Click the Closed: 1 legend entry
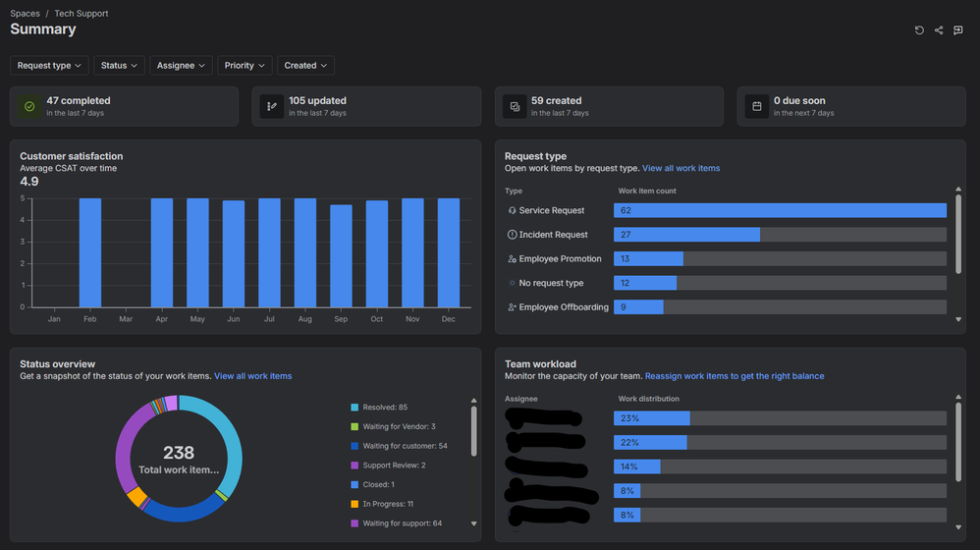The image size is (980, 550). 372,485
